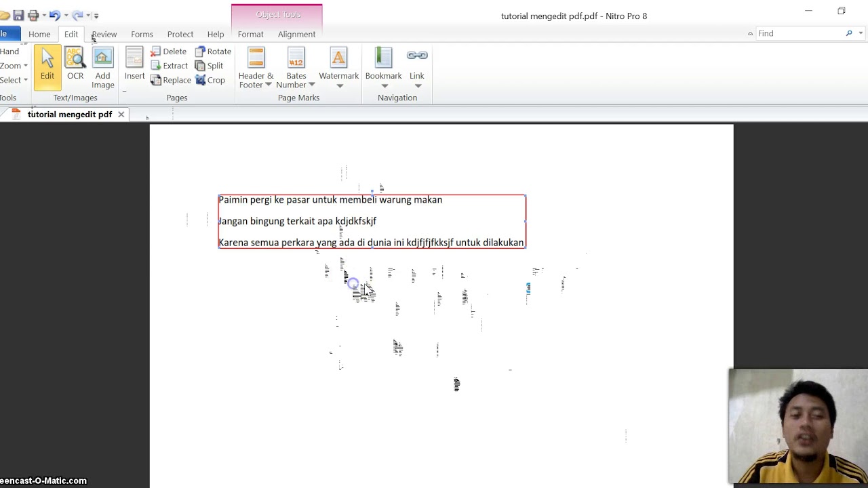The width and height of the screenshot is (868, 488).
Task: Open the Review ribbon tab
Action: pos(104,34)
